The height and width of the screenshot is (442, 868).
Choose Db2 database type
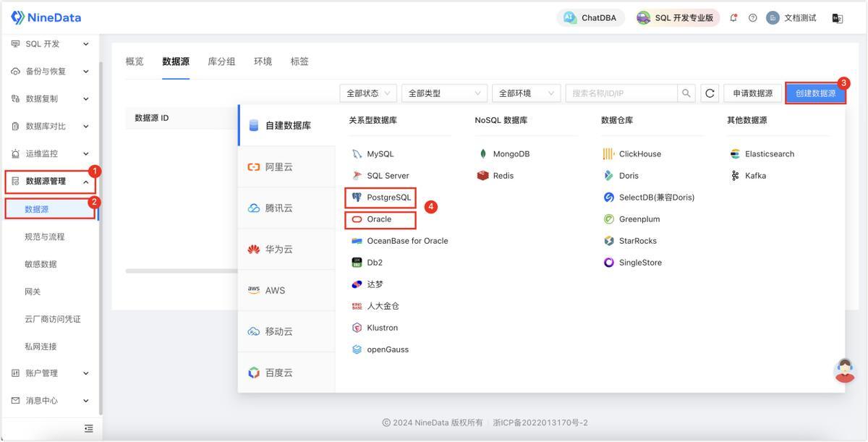367,263
